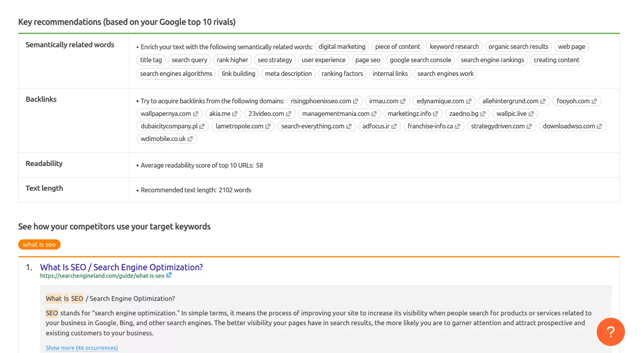Click the strategydriven.com domain chip
The height and width of the screenshot is (353, 644).
[x=497, y=126]
